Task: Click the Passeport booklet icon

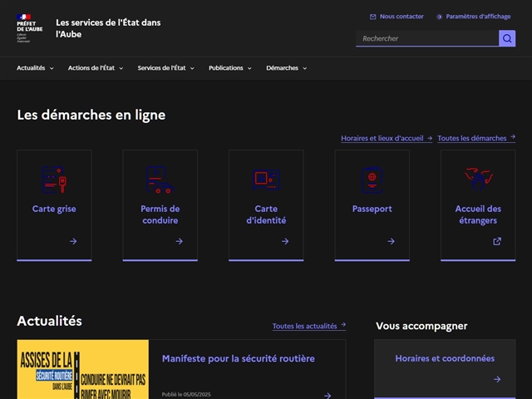Action: point(372,180)
